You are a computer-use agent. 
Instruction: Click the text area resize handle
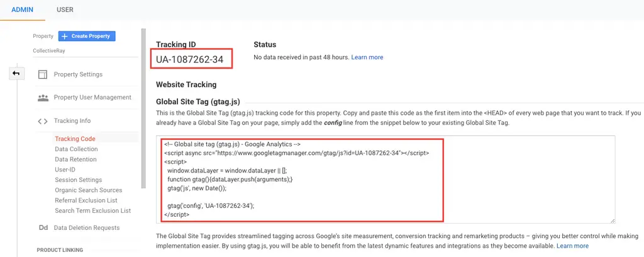[613, 221]
